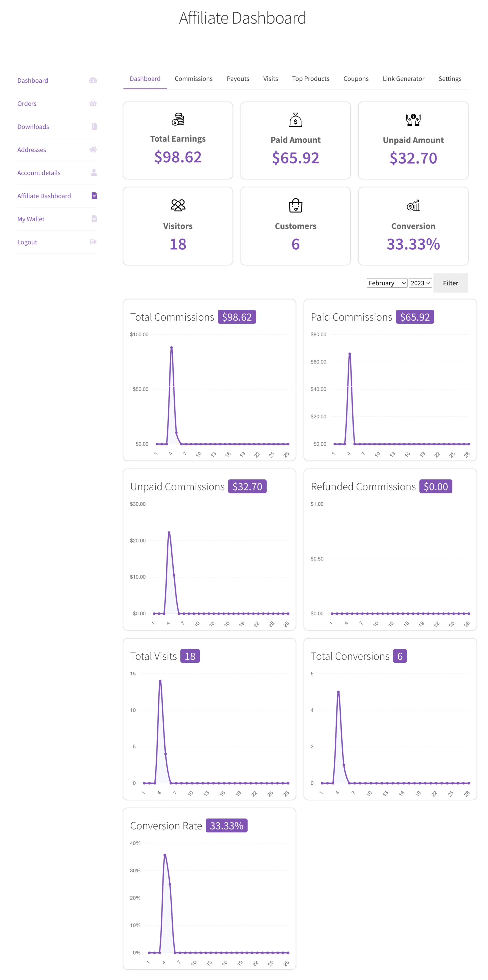Click the home icon beside Addresses

click(93, 150)
